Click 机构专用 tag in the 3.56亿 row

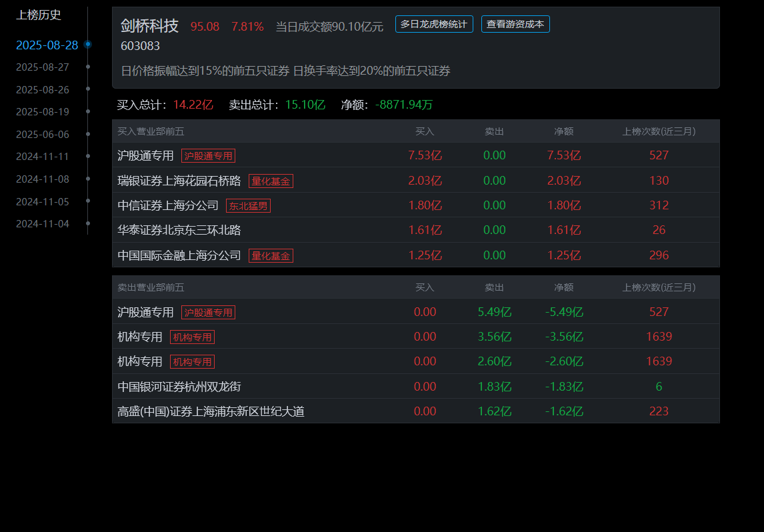click(192, 337)
